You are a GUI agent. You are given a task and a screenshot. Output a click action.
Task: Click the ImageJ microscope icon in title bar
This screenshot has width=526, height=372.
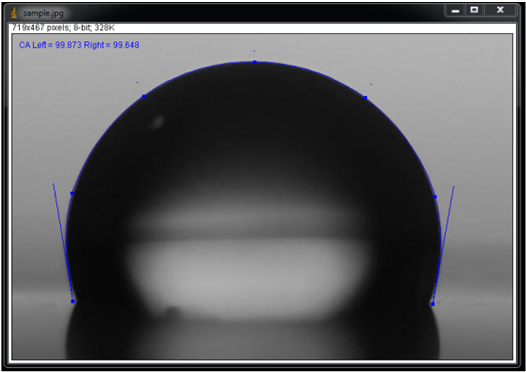(x=14, y=13)
